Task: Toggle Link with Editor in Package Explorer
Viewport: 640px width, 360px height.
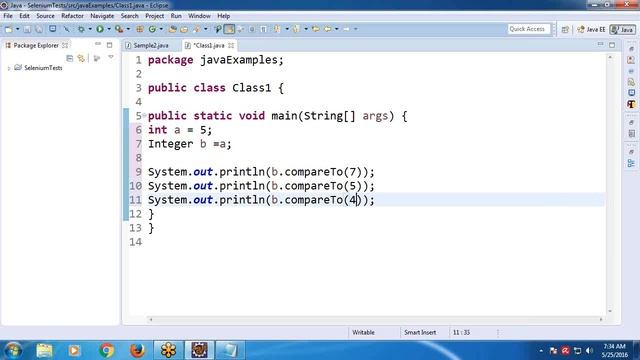Action: click(81, 58)
